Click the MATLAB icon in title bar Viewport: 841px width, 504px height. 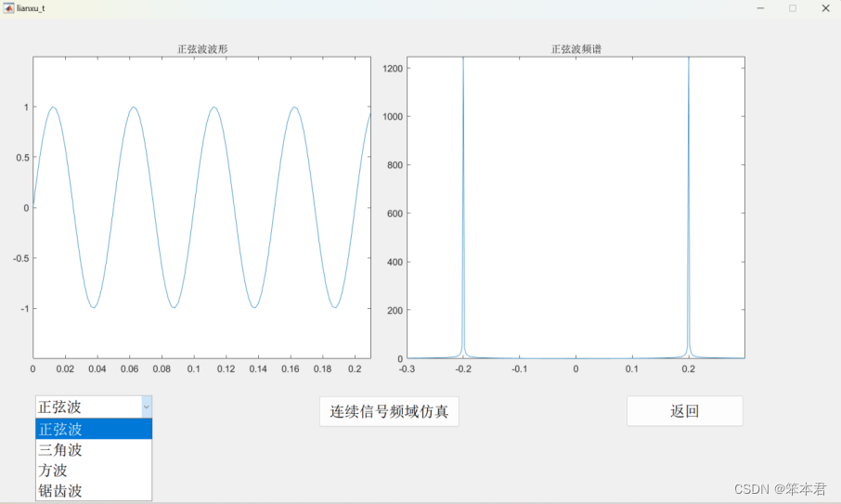pyautogui.click(x=8, y=8)
